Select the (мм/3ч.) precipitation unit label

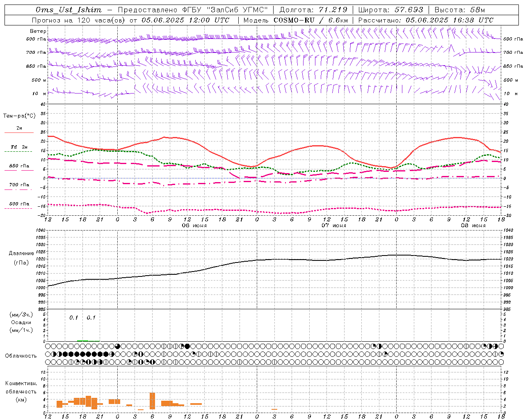(21, 315)
